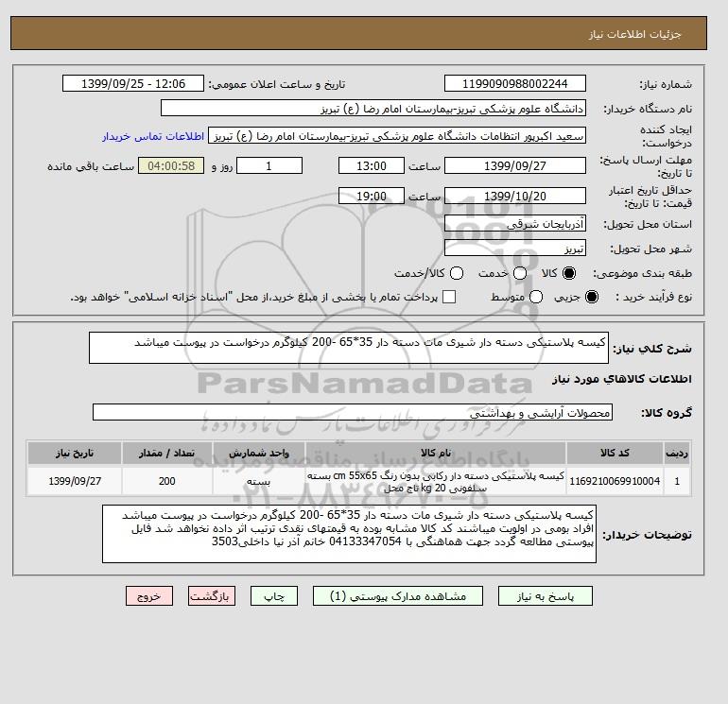Click the خروج exit button
Screen dimensions: 728x704
149,596
